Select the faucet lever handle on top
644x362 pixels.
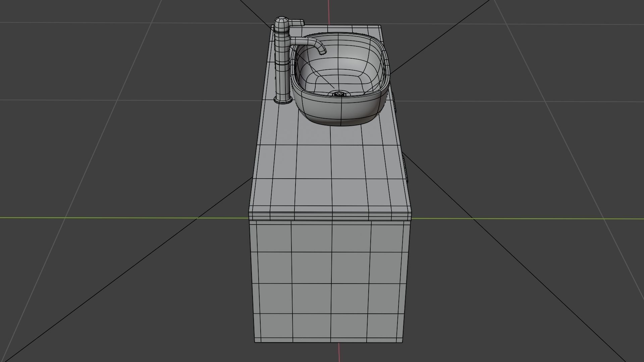[x=297, y=23]
